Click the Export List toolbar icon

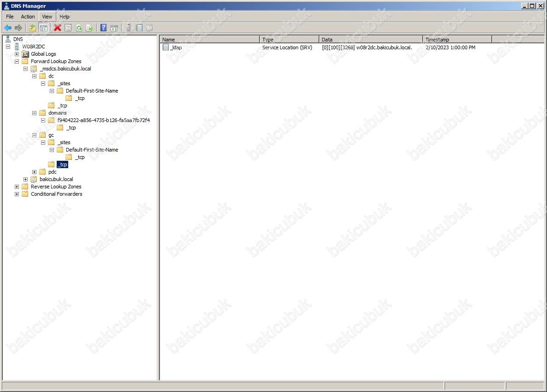pyautogui.click(x=89, y=28)
